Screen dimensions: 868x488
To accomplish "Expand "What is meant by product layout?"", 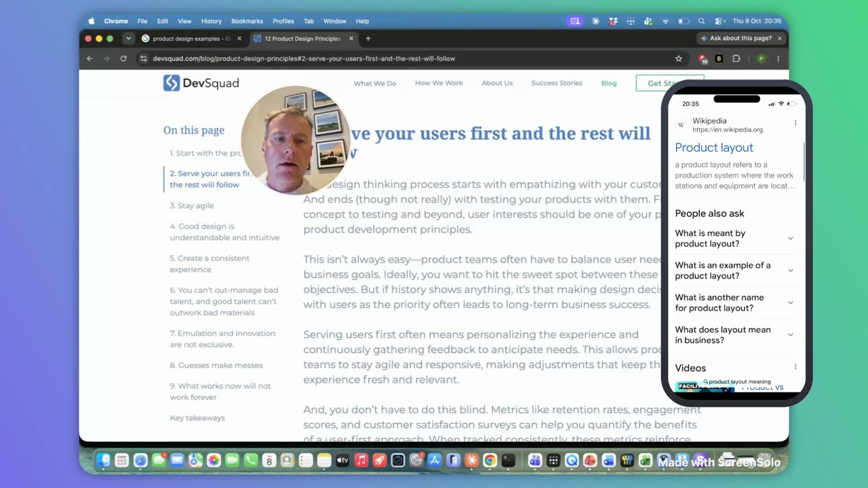I will [734, 239].
